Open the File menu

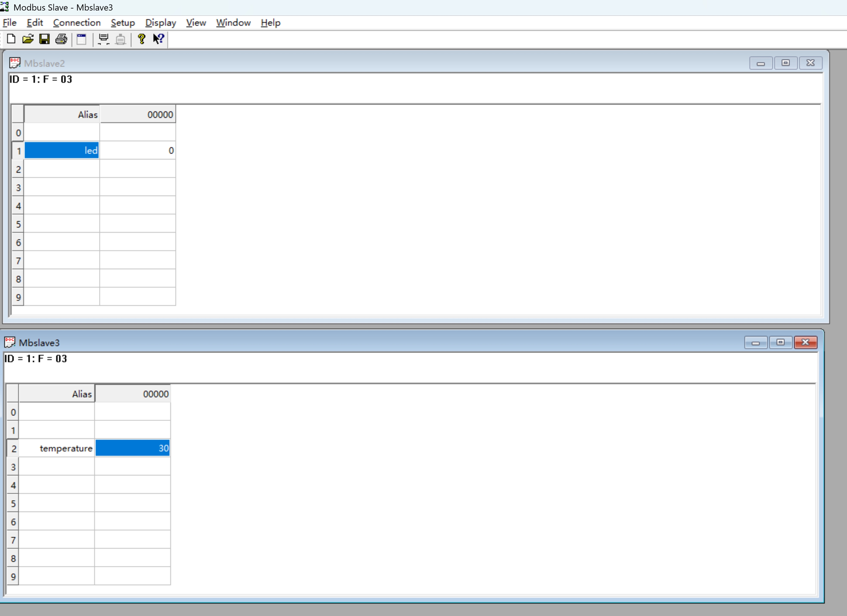click(x=10, y=23)
